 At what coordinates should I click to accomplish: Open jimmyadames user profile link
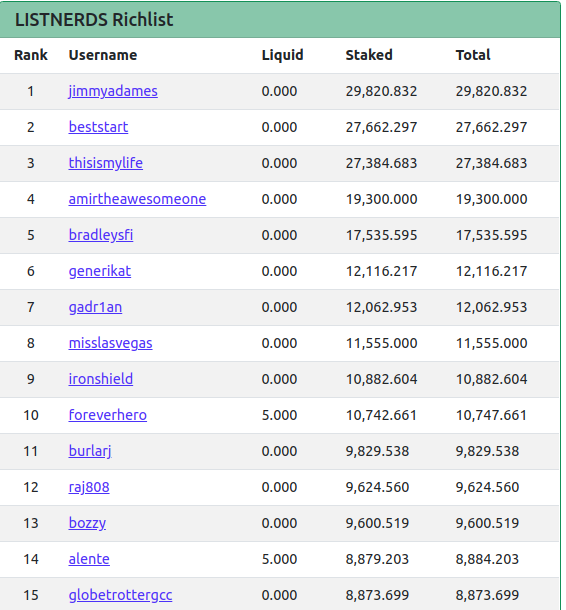[x=113, y=91]
